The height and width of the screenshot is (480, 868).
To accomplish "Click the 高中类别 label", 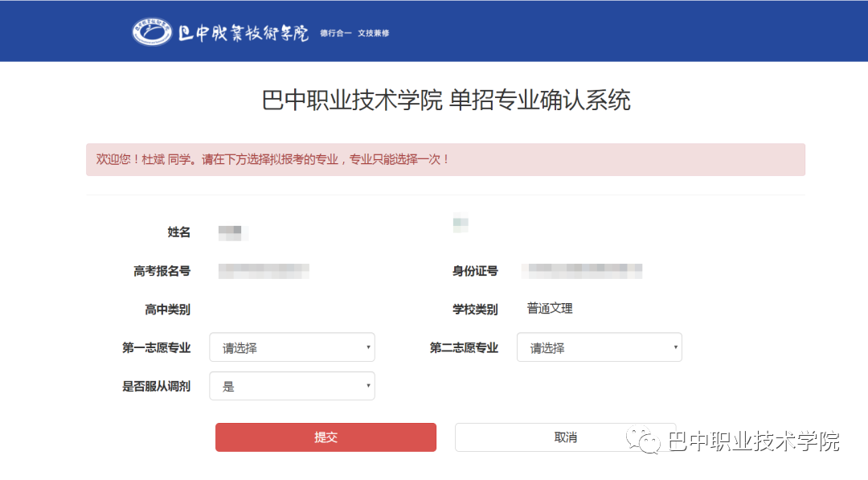I will click(x=167, y=310).
